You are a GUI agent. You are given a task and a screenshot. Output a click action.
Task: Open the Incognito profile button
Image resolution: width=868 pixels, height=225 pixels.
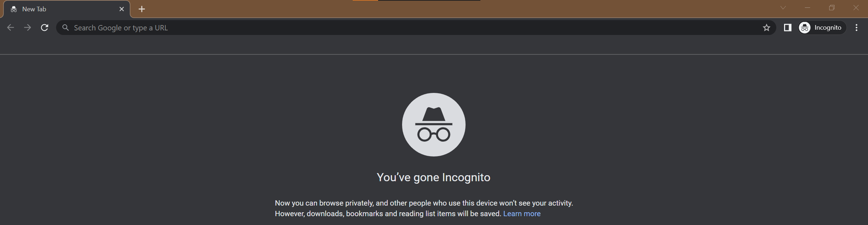tap(822, 28)
